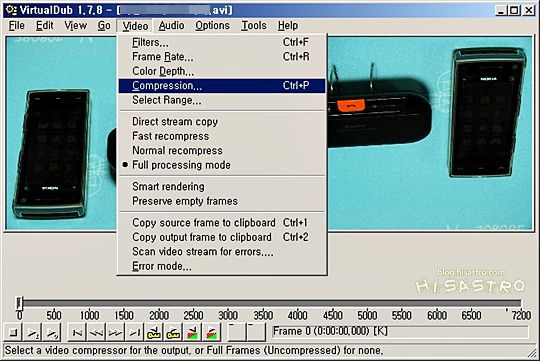
Task: Toggle Preserve empty frames option
Action: coord(222,201)
